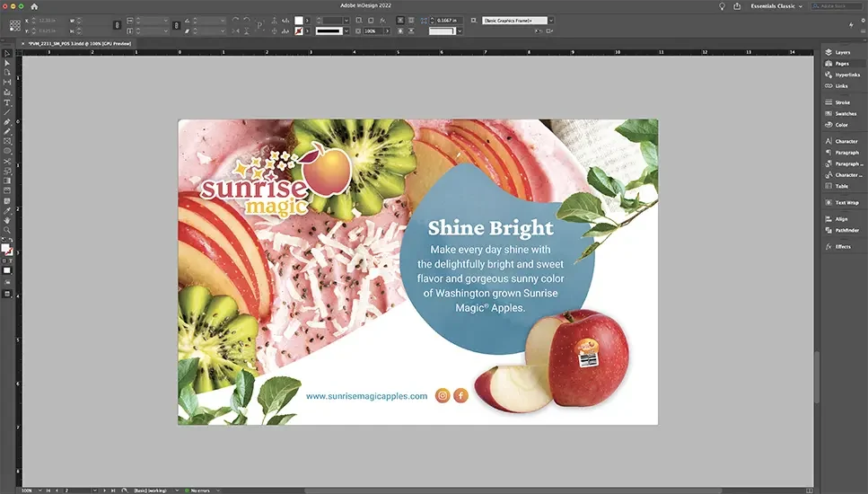The width and height of the screenshot is (868, 494).
Task: Click the Home icon in title bar
Action: [x=34, y=6]
